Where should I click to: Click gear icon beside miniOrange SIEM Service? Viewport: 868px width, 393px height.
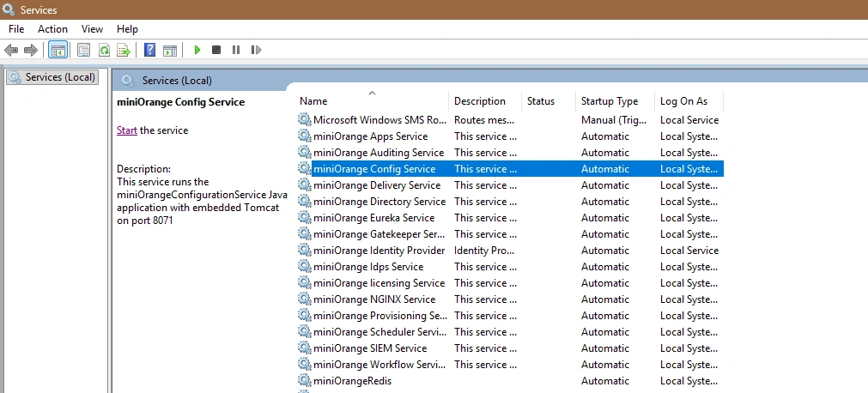point(305,348)
